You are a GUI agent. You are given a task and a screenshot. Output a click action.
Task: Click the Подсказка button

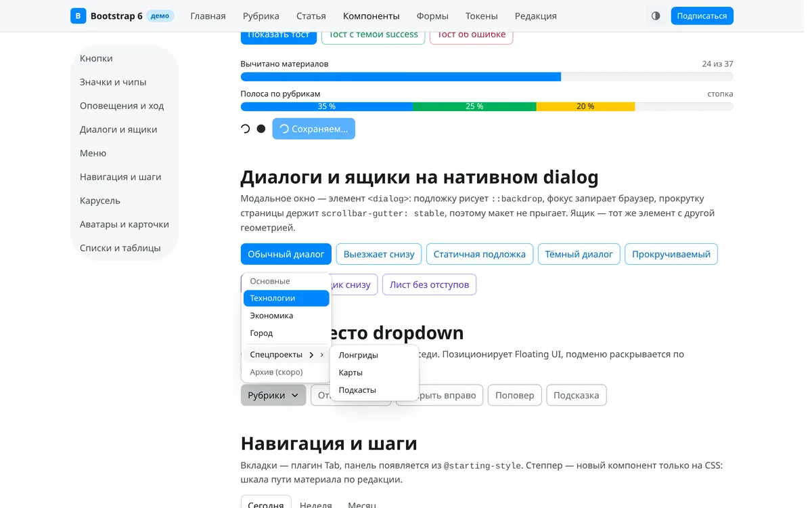[x=577, y=396]
